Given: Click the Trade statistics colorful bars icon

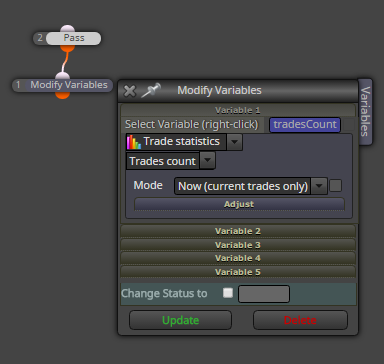Looking at the screenshot, I should pyautogui.click(x=134, y=142).
